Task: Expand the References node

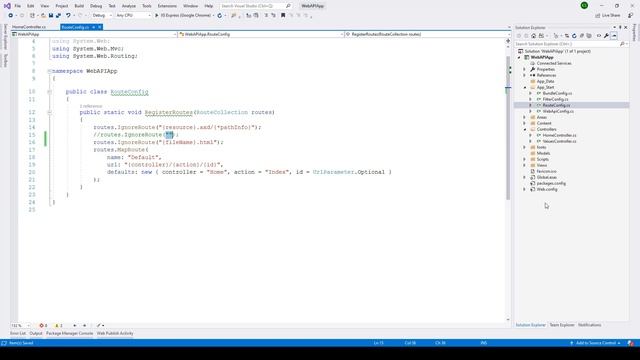Action: point(525,76)
